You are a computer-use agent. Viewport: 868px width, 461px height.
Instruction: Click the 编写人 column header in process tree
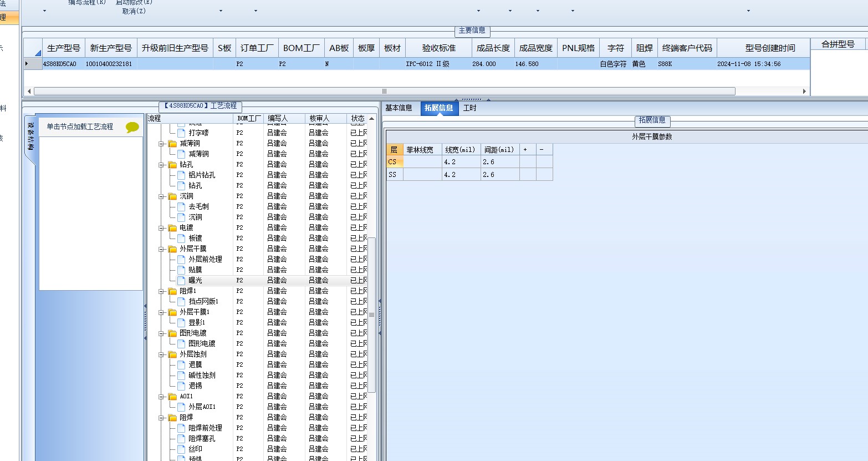tap(284, 119)
